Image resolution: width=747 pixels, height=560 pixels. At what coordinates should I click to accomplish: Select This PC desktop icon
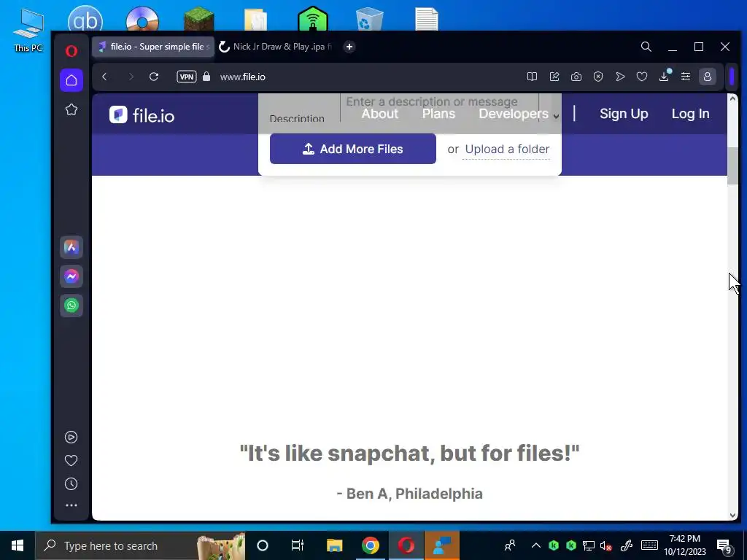[28, 29]
